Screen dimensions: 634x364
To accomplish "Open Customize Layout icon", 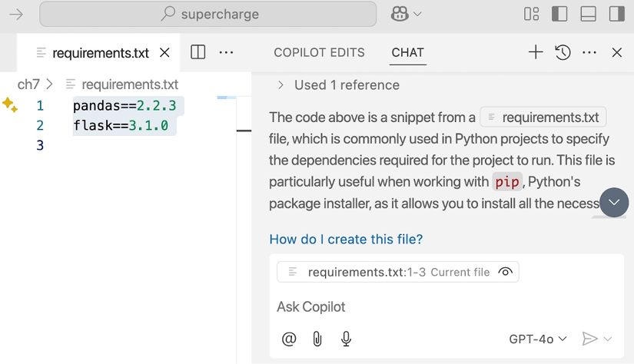I will pyautogui.click(x=531, y=14).
